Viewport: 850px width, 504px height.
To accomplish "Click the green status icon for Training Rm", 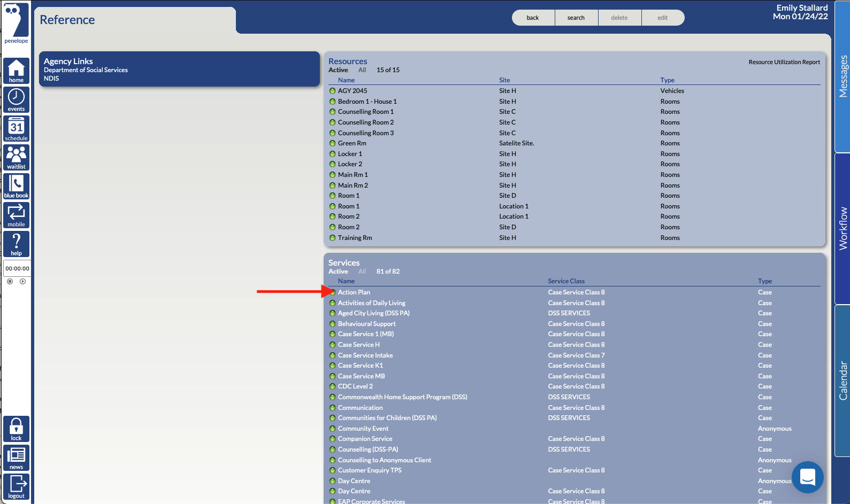I will click(x=332, y=238).
